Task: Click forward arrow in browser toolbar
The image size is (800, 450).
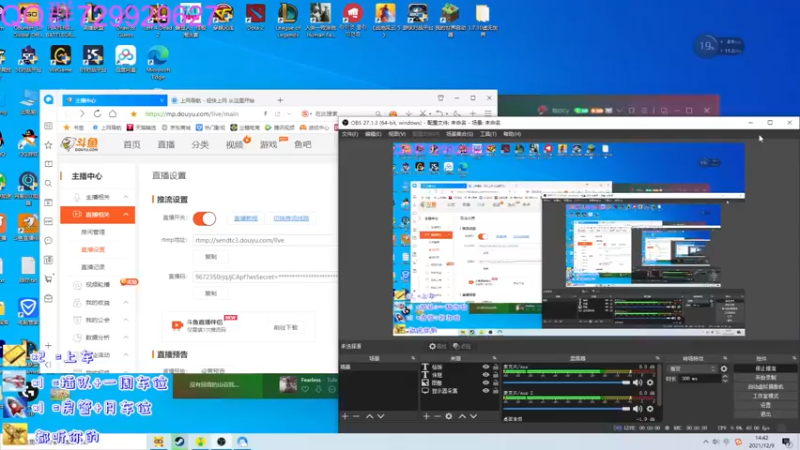Action: [82, 114]
